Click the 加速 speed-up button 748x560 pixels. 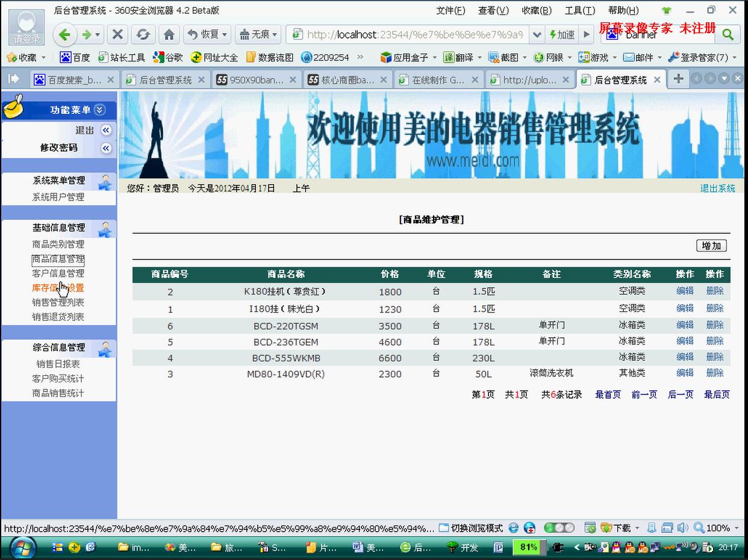tap(562, 34)
